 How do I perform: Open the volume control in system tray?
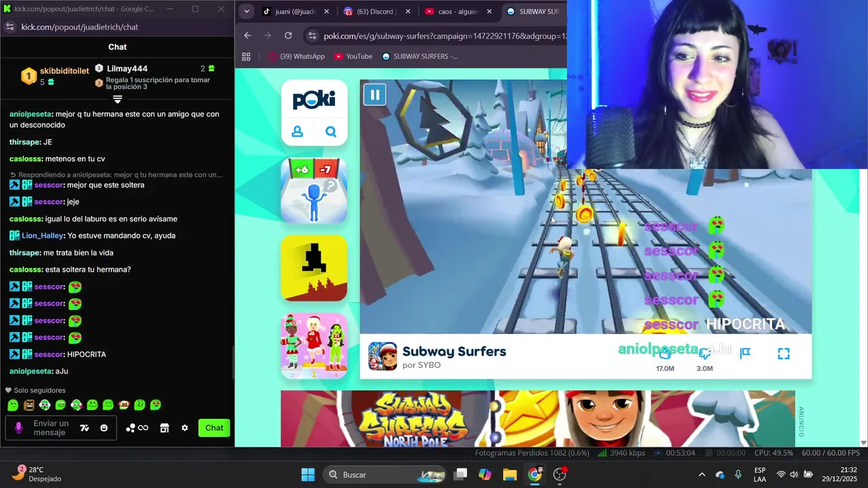pos(794,474)
